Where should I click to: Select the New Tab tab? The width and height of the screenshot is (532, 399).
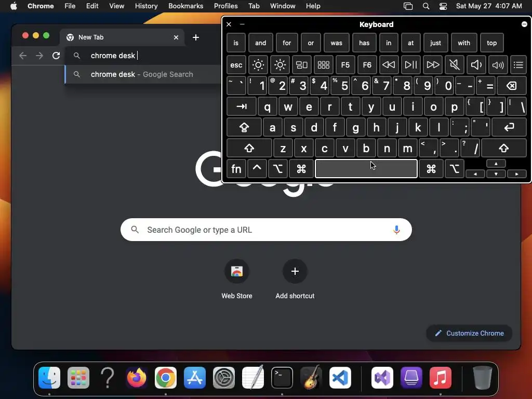[x=122, y=37]
